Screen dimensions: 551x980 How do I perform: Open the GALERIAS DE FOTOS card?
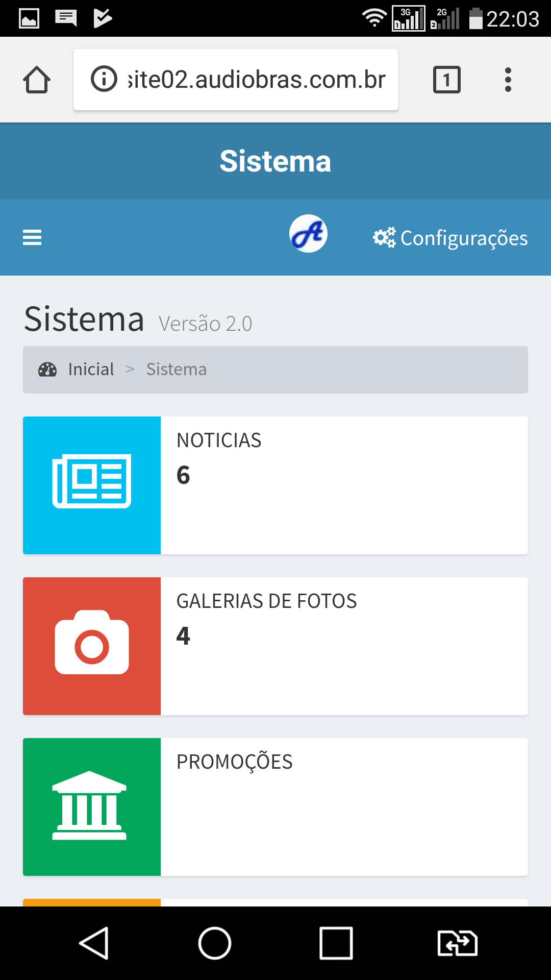pos(275,646)
